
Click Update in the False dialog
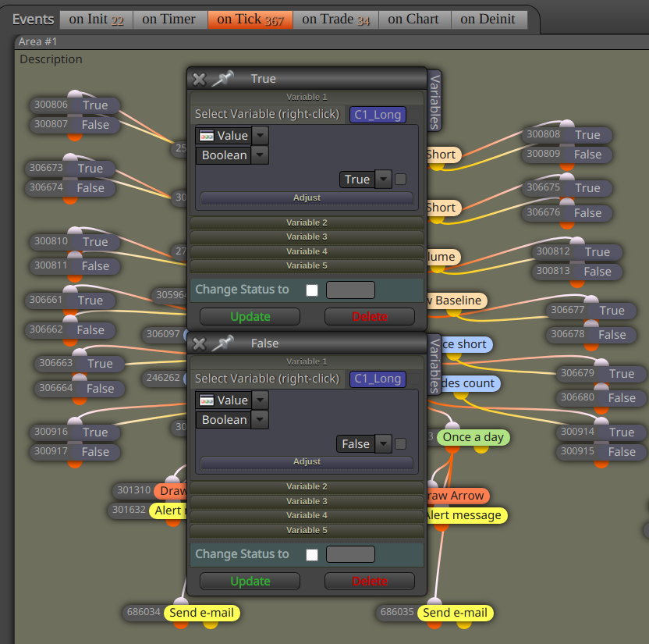tap(250, 581)
